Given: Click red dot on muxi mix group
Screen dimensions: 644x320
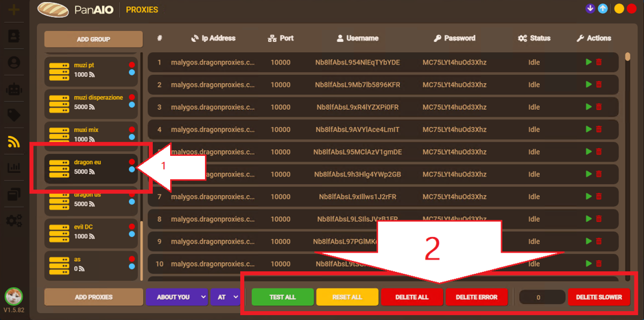Looking at the screenshot, I should tap(132, 129).
